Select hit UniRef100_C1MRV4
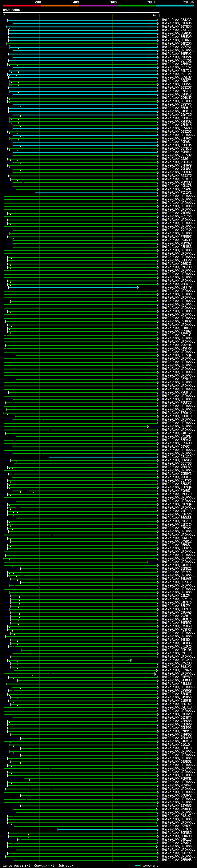The width and height of the screenshot is (197, 868). click(x=177, y=57)
